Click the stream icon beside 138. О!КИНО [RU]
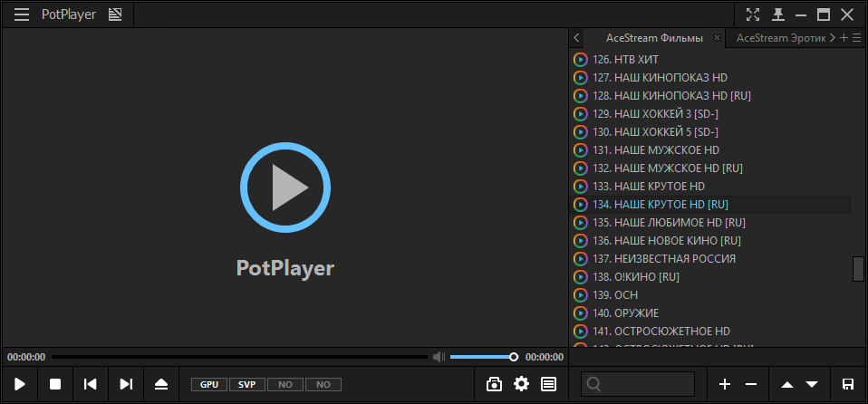 point(580,277)
